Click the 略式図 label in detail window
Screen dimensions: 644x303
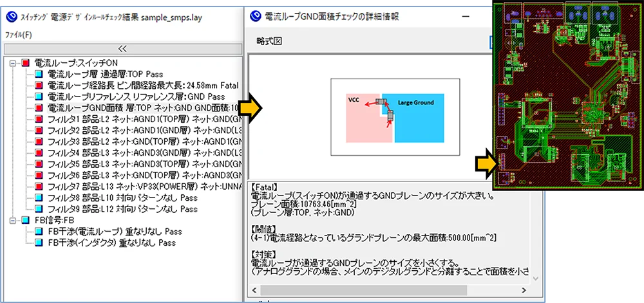pyautogui.click(x=269, y=41)
